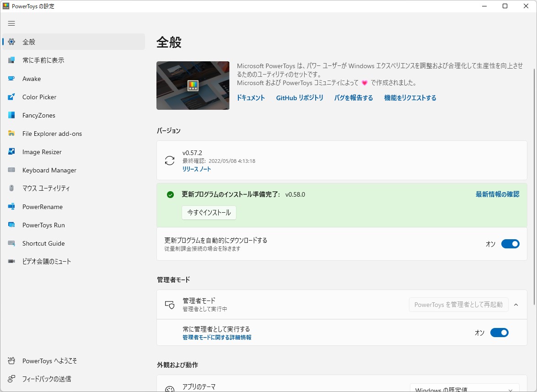The width and height of the screenshot is (537, 392).
Task: Select PowerRename in the sidebar
Action: click(74, 206)
